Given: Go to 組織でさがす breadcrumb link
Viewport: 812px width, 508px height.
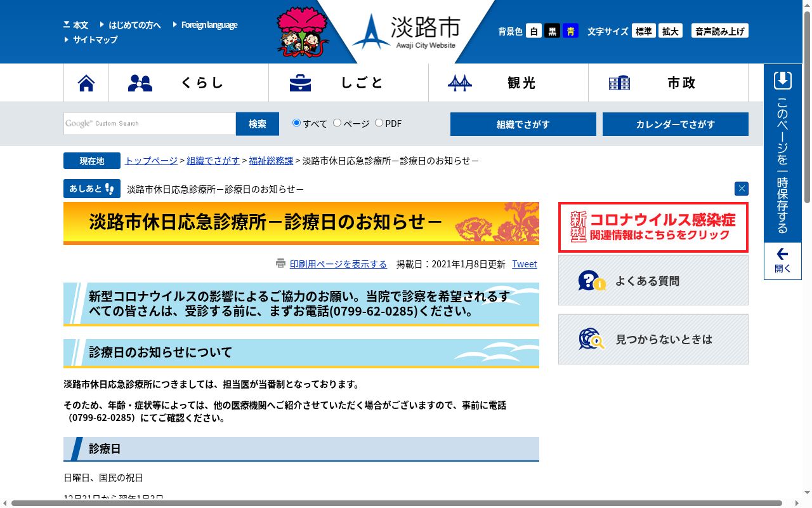Looking at the screenshot, I should pyautogui.click(x=213, y=161).
